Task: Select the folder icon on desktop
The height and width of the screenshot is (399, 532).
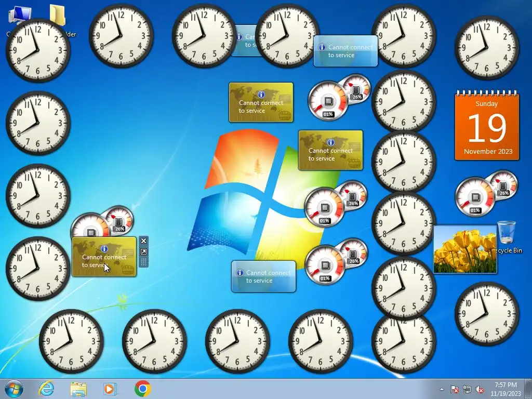Action: coord(58,15)
